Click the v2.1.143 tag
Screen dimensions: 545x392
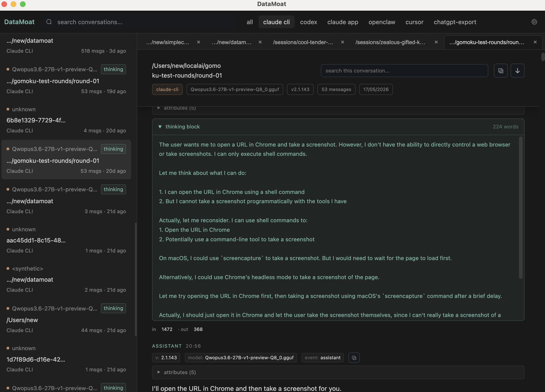300,89
